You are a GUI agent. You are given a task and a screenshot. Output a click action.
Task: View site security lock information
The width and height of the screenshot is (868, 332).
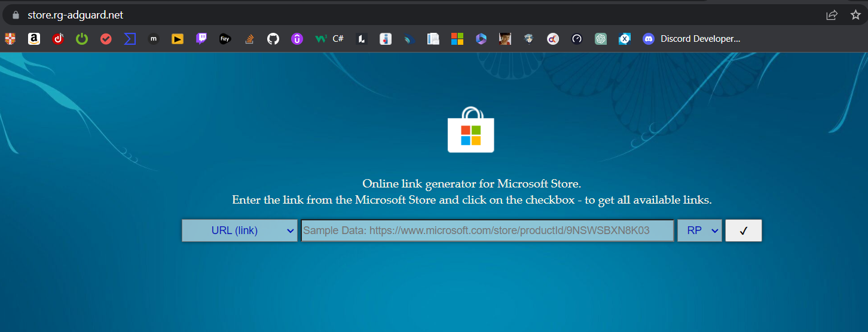[16, 15]
